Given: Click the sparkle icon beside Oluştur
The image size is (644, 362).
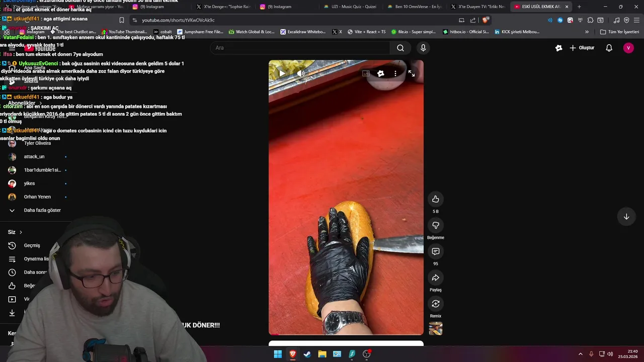Looking at the screenshot, I should (x=558, y=48).
